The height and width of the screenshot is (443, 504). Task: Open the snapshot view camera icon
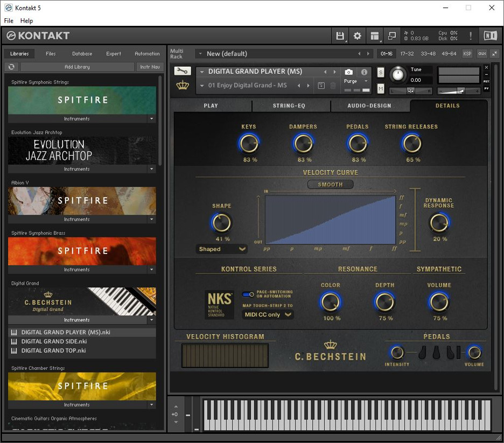(x=348, y=72)
